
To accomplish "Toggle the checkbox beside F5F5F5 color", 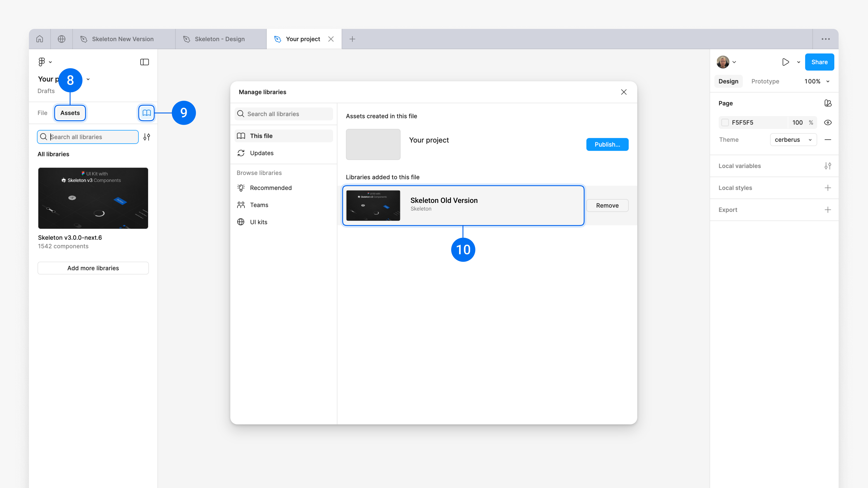I will pyautogui.click(x=725, y=122).
